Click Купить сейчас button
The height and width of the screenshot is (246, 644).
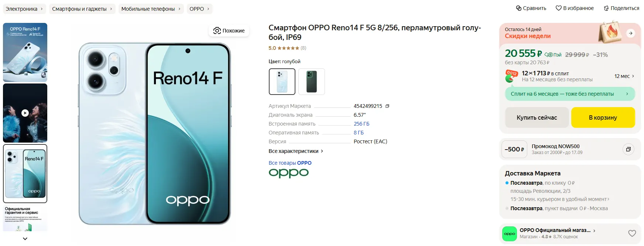537,117
